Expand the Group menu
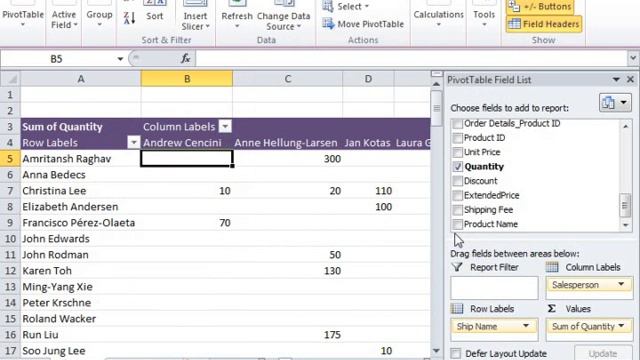The height and width of the screenshot is (360, 640). point(99,16)
